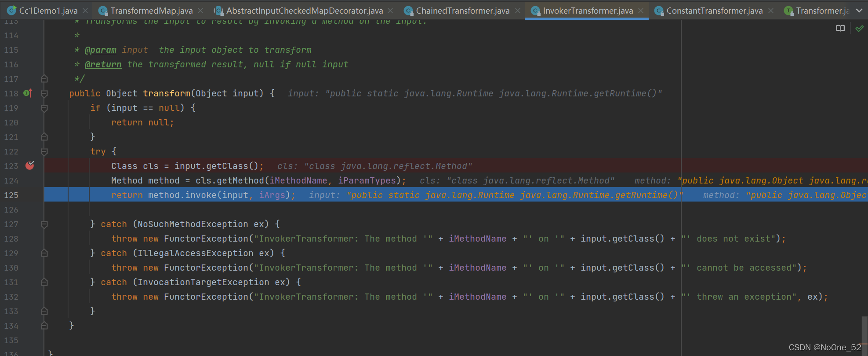Fold the if block at line 119
Image resolution: width=868 pixels, height=356 pixels.
(44, 108)
